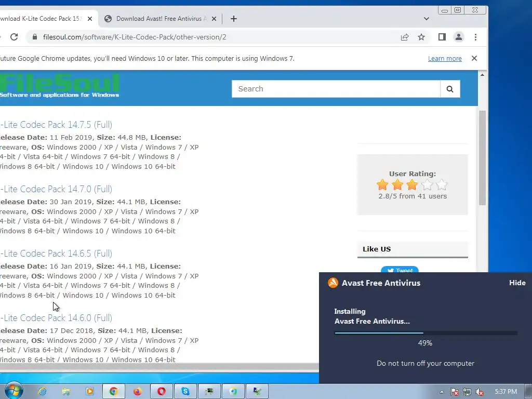Click the '11 Feb 2019' release date text
532x399 pixels.
click(71, 137)
